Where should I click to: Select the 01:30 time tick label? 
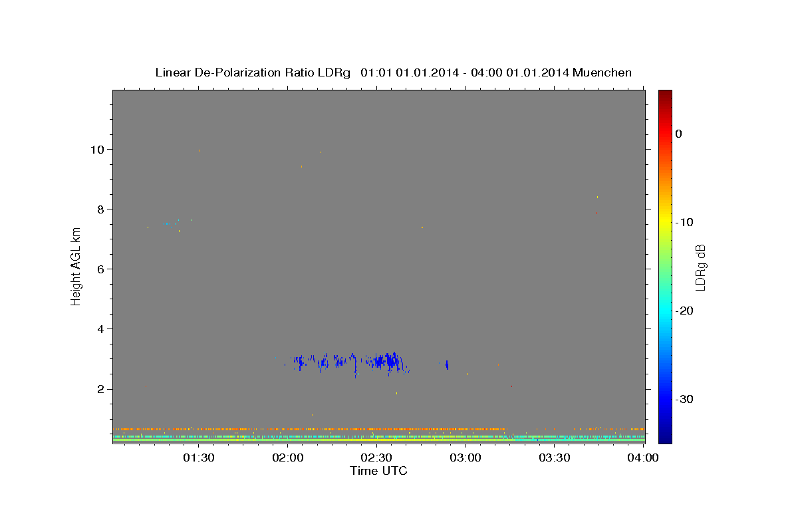(x=199, y=458)
